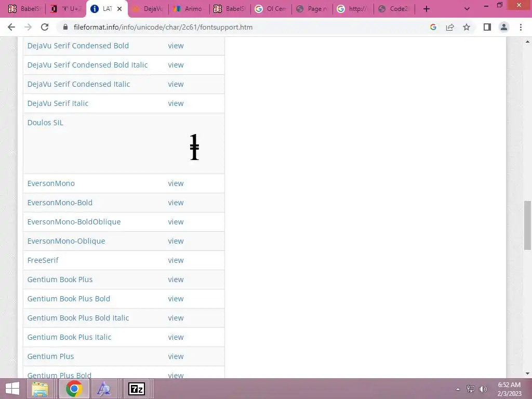
Task: Click the lock icon in address bar
Action: click(x=65, y=27)
